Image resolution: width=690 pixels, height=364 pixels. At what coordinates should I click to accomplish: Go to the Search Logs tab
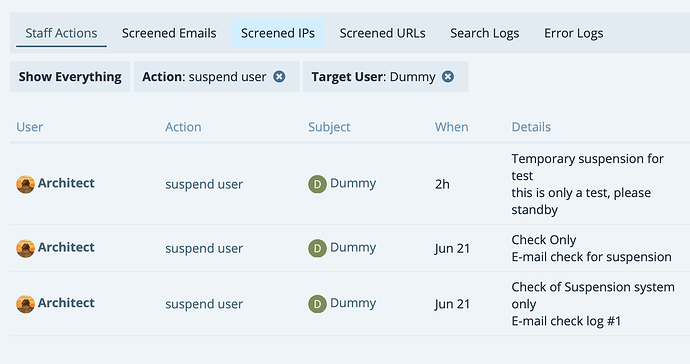click(484, 33)
